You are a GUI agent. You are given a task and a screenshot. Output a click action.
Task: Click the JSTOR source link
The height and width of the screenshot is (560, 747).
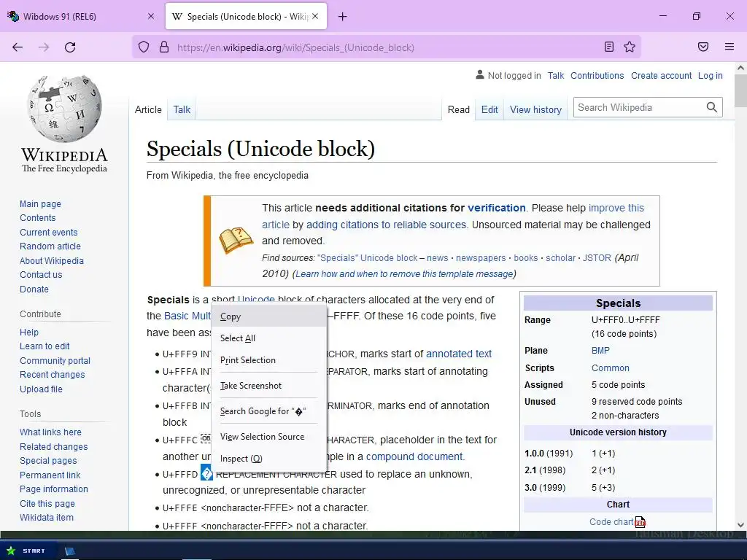597,257
